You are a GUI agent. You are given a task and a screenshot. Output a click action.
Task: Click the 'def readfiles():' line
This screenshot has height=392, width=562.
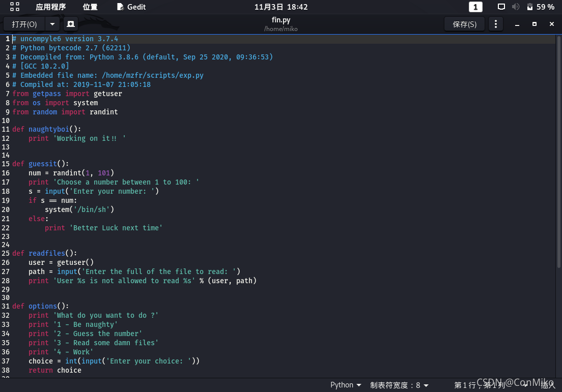44,253
